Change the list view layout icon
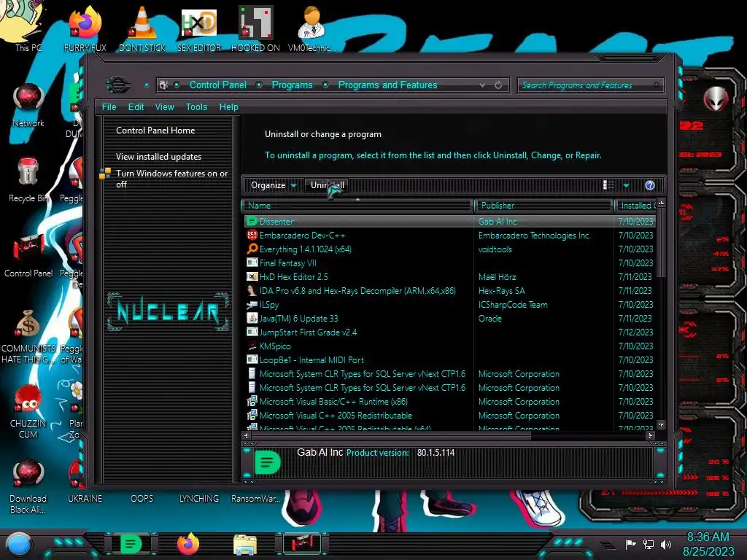This screenshot has width=747, height=560. pyautogui.click(x=609, y=185)
